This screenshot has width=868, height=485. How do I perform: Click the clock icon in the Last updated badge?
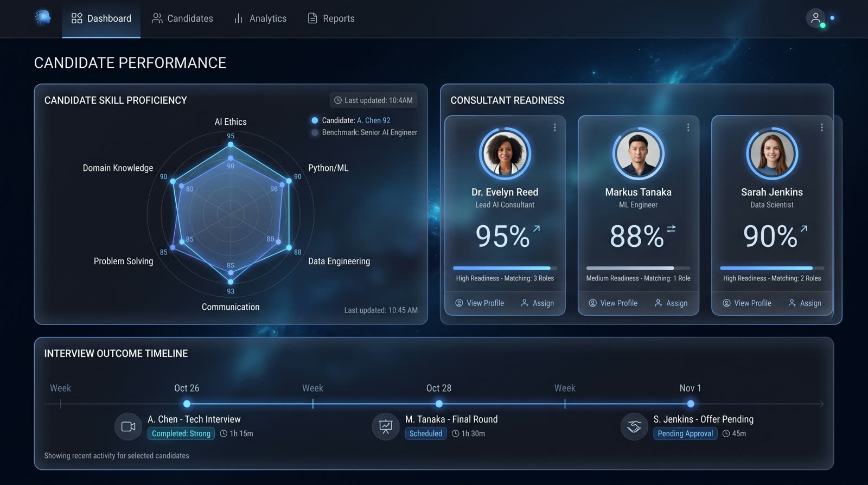[338, 100]
